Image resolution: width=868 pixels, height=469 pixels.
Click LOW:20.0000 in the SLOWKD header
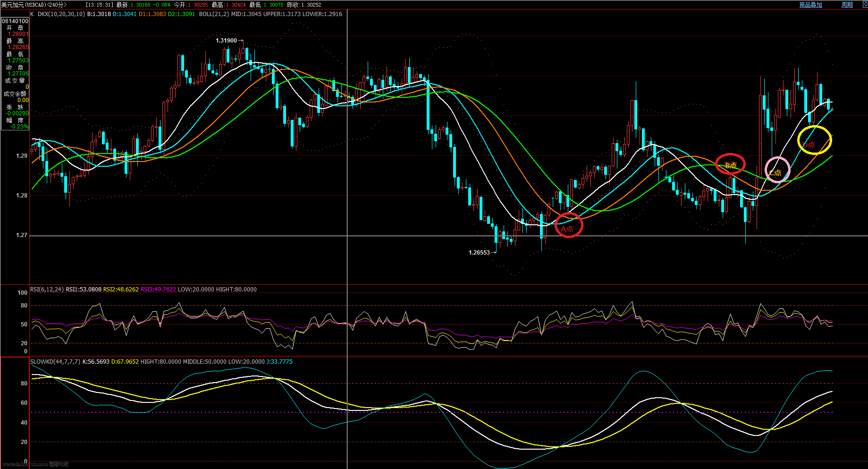[246, 362]
